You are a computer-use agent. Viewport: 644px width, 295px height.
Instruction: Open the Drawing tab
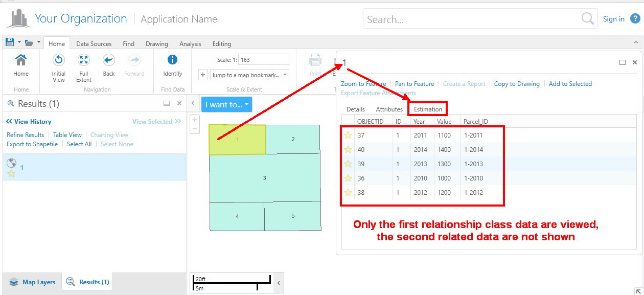[x=157, y=44]
